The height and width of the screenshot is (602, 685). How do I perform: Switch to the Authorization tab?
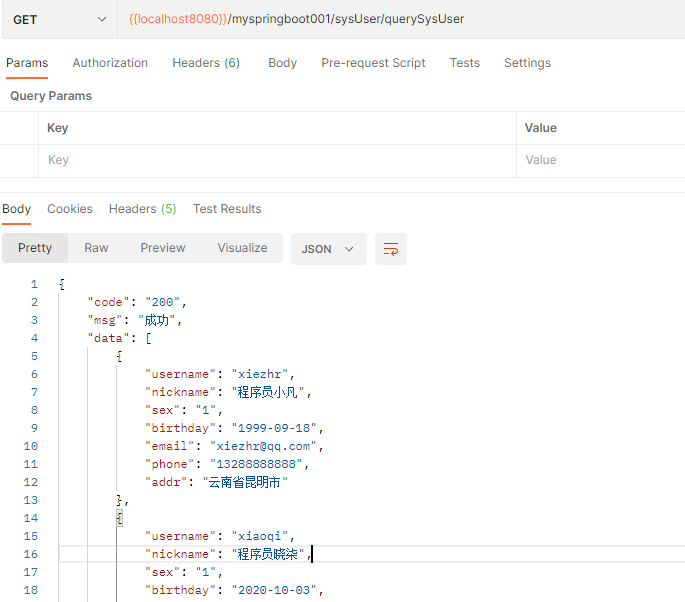click(110, 63)
